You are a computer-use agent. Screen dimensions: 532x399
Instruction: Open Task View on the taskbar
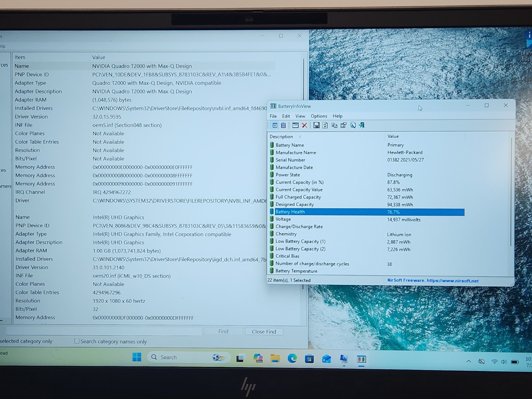click(x=240, y=358)
